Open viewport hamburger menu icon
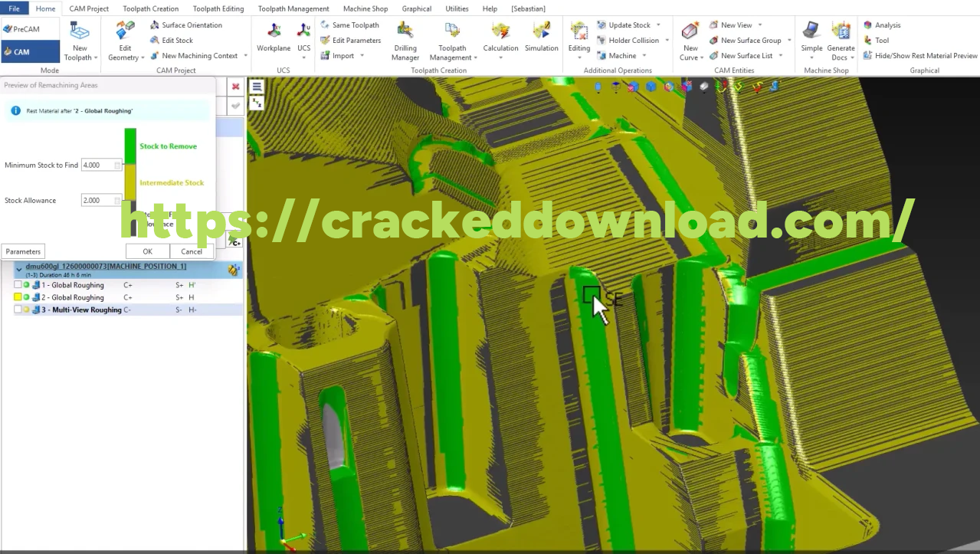The width and height of the screenshot is (980, 554). click(257, 87)
